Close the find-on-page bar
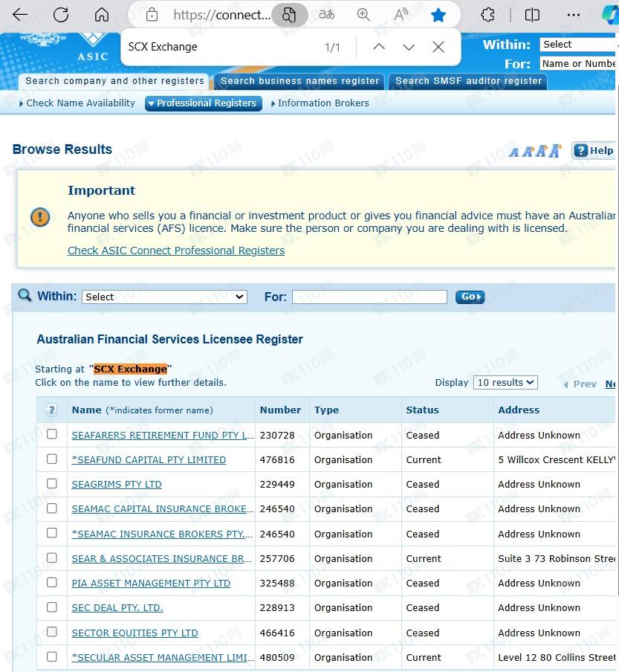The width and height of the screenshot is (619, 672). coord(438,47)
